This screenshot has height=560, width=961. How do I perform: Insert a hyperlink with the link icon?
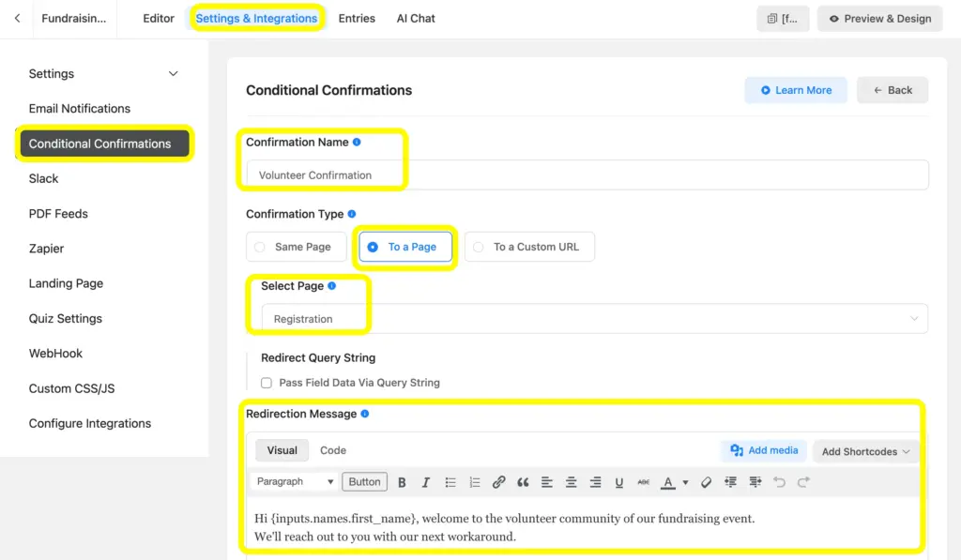(x=499, y=482)
